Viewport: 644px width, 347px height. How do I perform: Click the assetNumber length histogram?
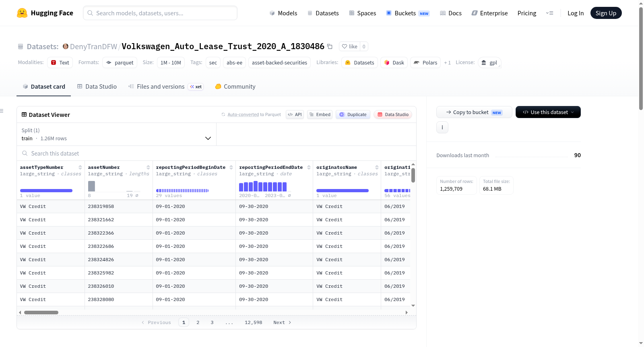[115, 186]
